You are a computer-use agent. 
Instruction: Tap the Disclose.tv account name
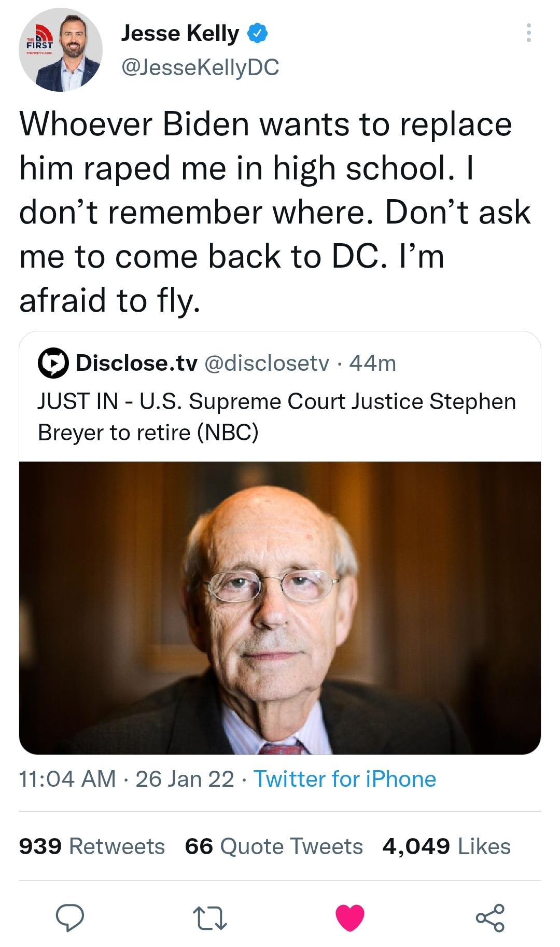(137, 363)
